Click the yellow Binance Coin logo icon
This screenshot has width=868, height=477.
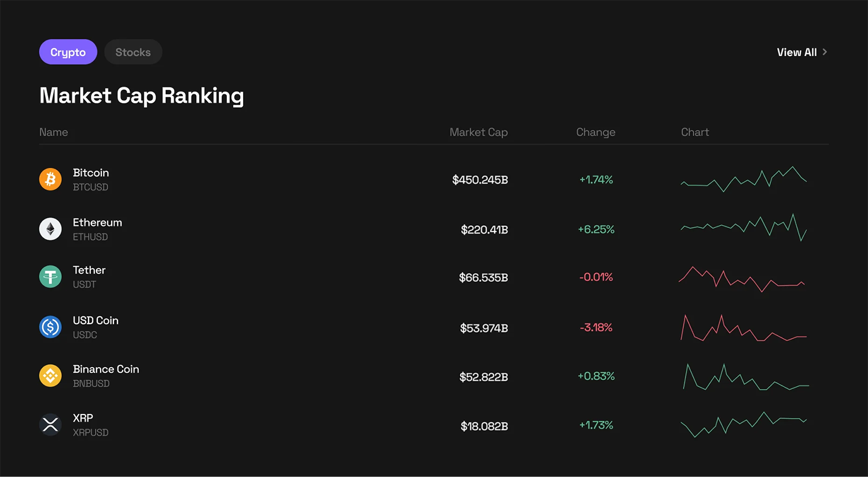tap(50, 376)
